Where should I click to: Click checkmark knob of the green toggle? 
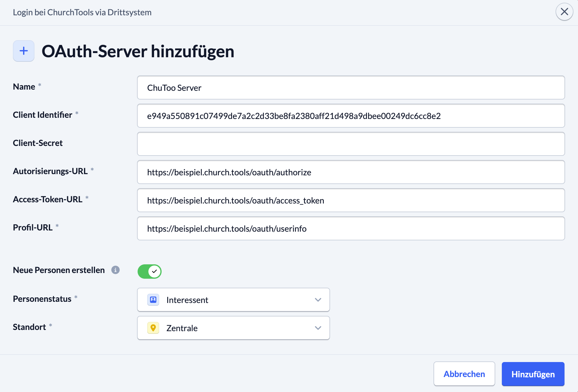(154, 272)
